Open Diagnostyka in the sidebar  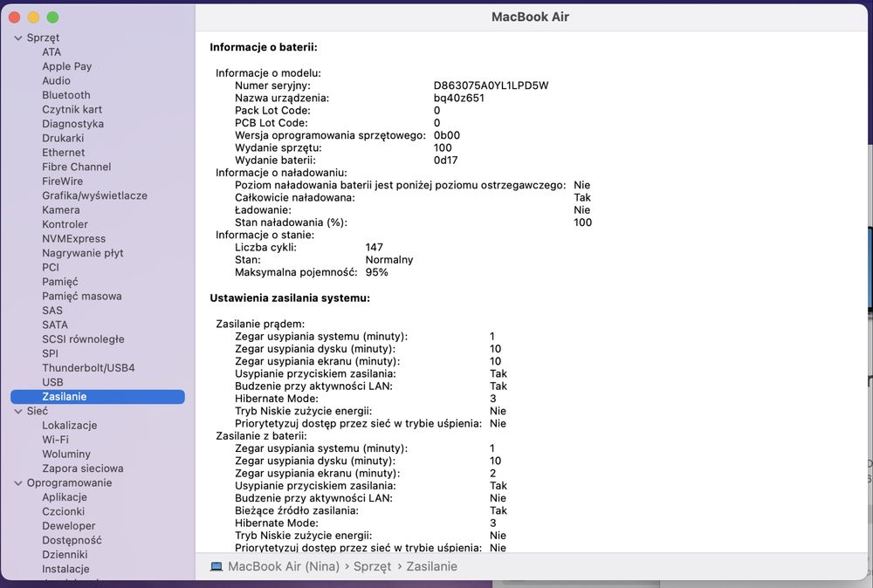pyautogui.click(x=73, y=124)
